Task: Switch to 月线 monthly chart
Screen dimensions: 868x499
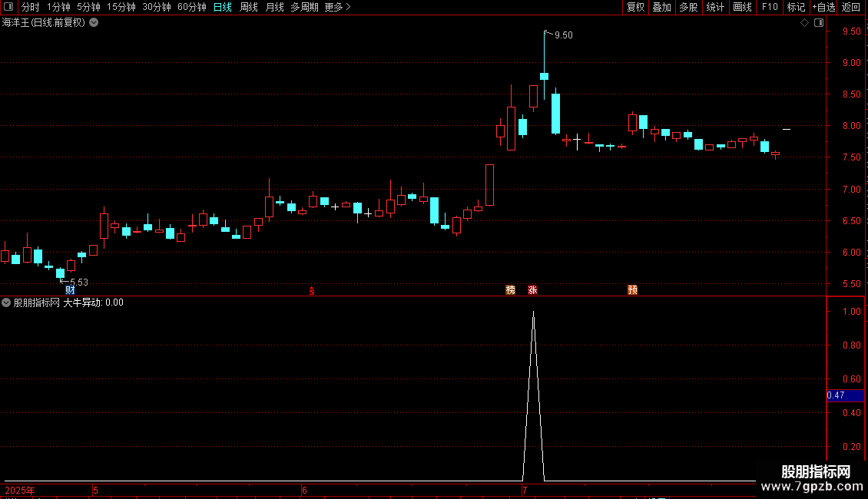Action: (x=274, y=7)
